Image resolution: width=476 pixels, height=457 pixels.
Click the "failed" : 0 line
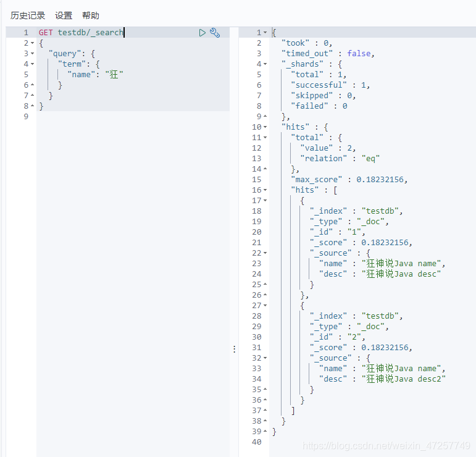[x=319, y=106]
